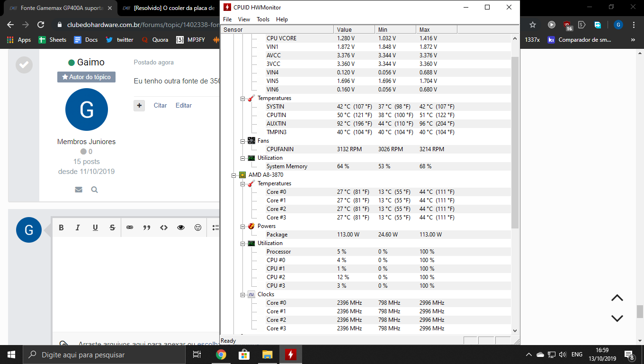The height and width of the screenshot is (364, 644).
Task: Open the Tools menu in HWMonitor
Action: [x=263, y=19]
